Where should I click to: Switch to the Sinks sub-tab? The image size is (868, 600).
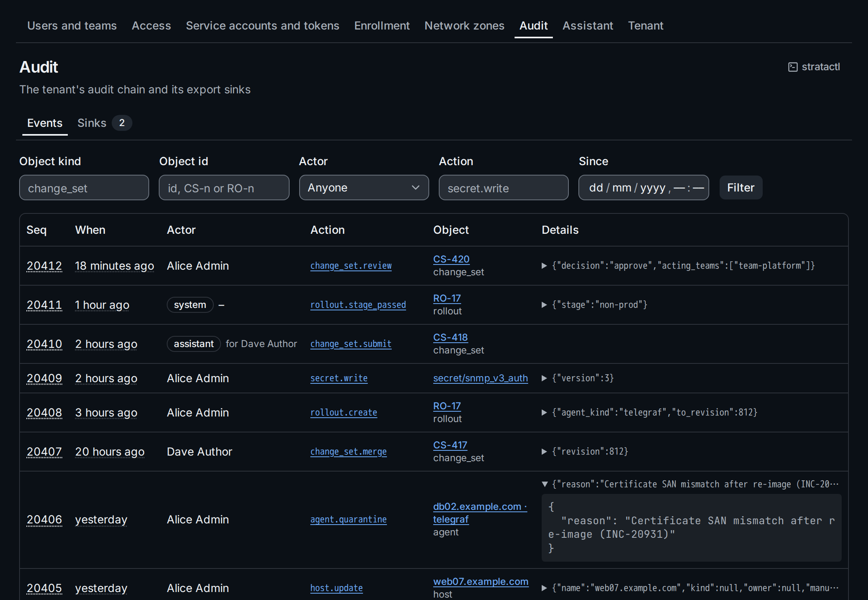(x=104, y=123)
